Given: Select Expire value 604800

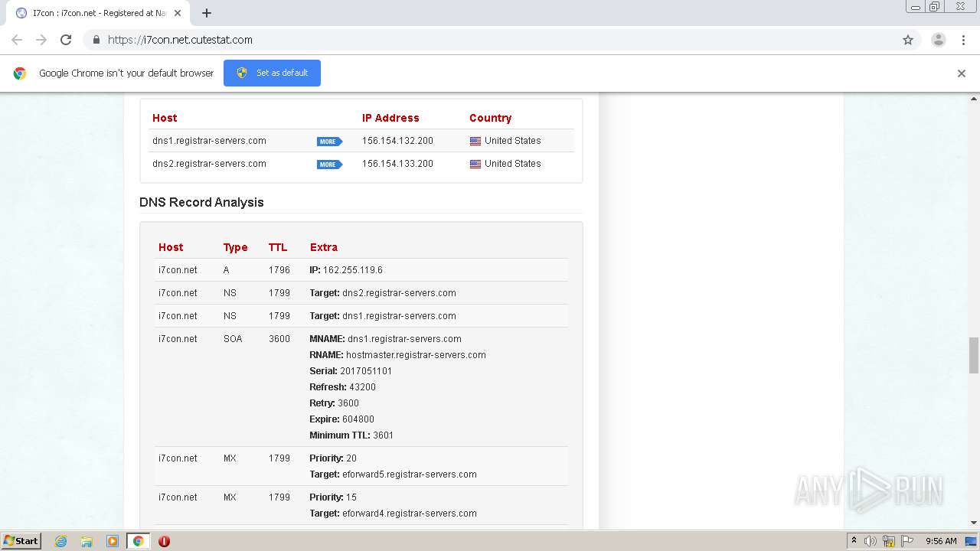Looking at the screenshot, I should [x=358, y=419].
